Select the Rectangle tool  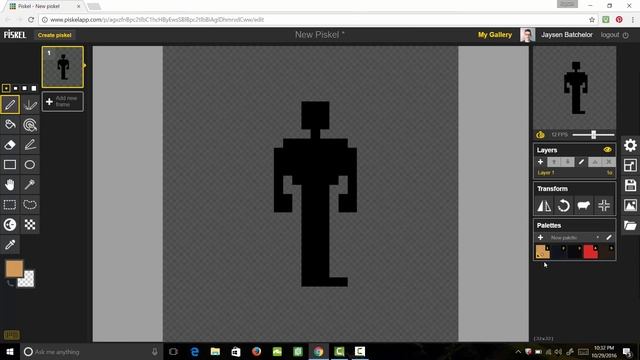point(10,164)
